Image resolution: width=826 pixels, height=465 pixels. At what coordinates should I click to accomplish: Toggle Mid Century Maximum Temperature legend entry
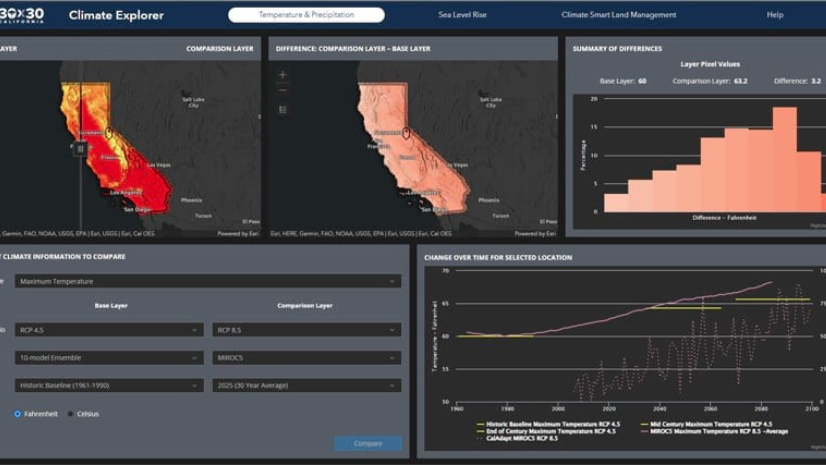706,424
